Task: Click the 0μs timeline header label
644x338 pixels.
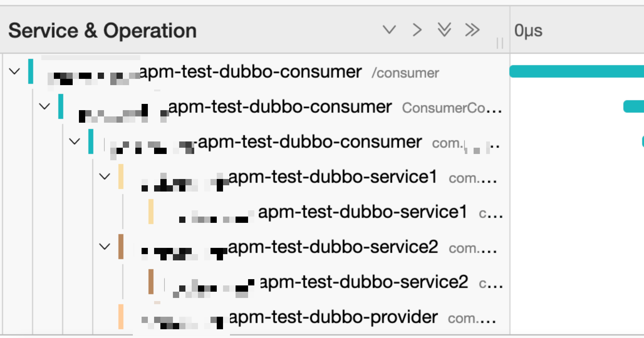Action: [528, 31]
